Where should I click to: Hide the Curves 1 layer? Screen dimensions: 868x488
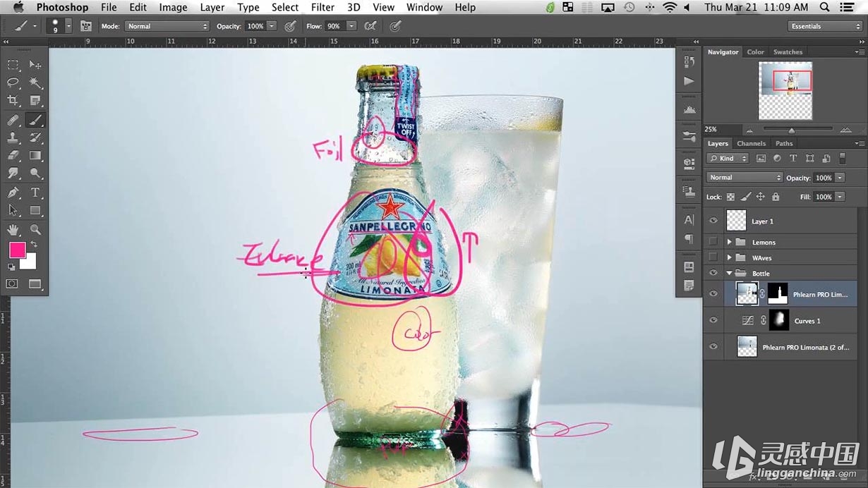(x=713, y=320)
